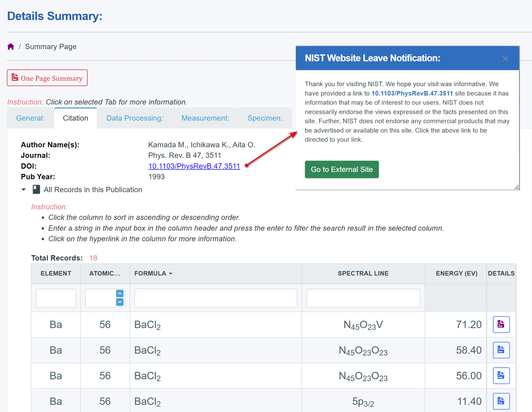Viewport: 532px width, 412px height.
Task: Click the purple home breadcrumb icon
Action: pos(11,47)
